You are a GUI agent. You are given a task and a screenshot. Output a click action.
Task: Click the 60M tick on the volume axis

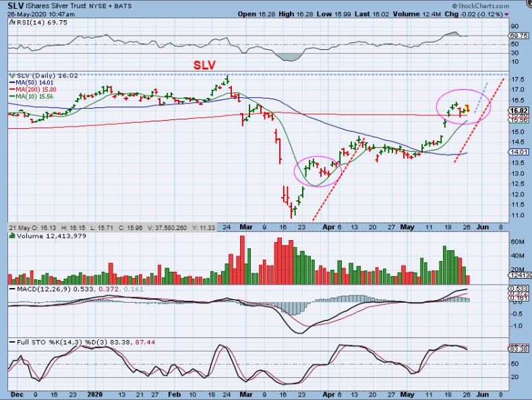pyautogui.click(x=517, y=241)
